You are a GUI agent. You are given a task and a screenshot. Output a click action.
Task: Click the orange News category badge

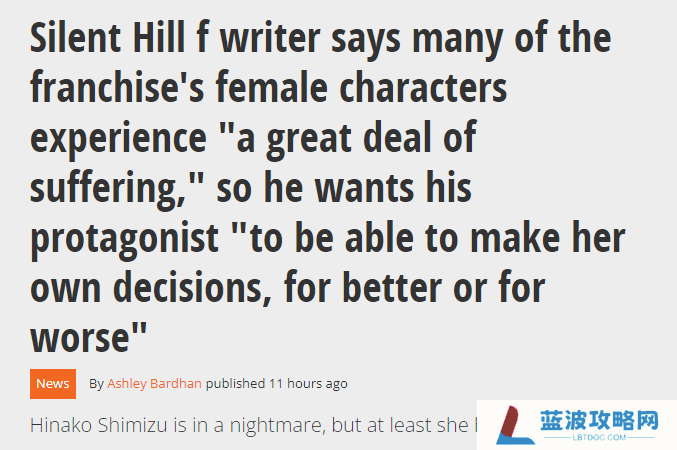click(53, 383)
